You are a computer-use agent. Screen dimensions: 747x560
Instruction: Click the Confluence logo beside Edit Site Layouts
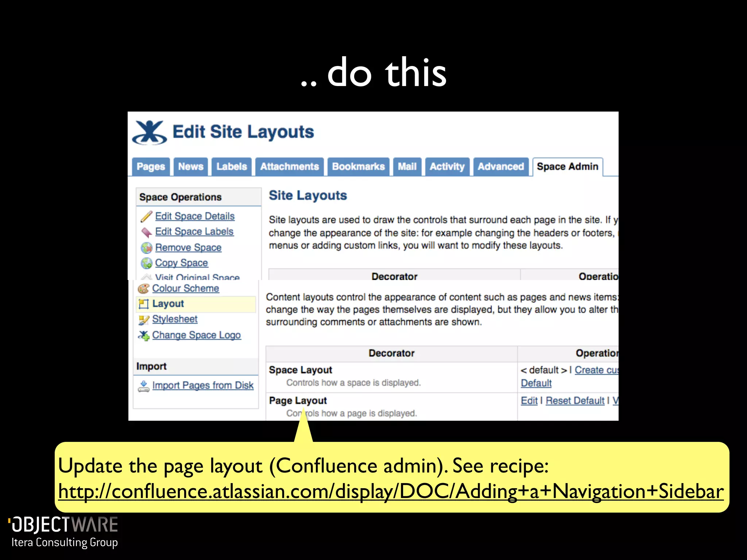pos(150,132)
